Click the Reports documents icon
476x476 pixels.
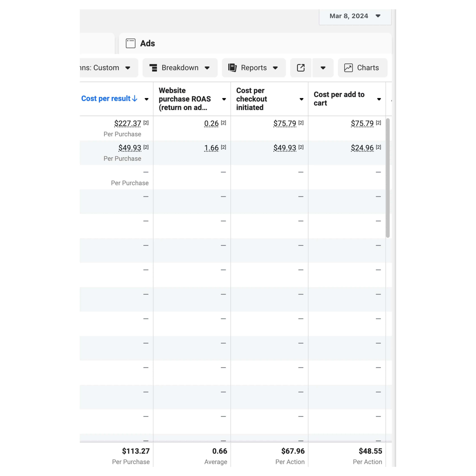(232, 68)
